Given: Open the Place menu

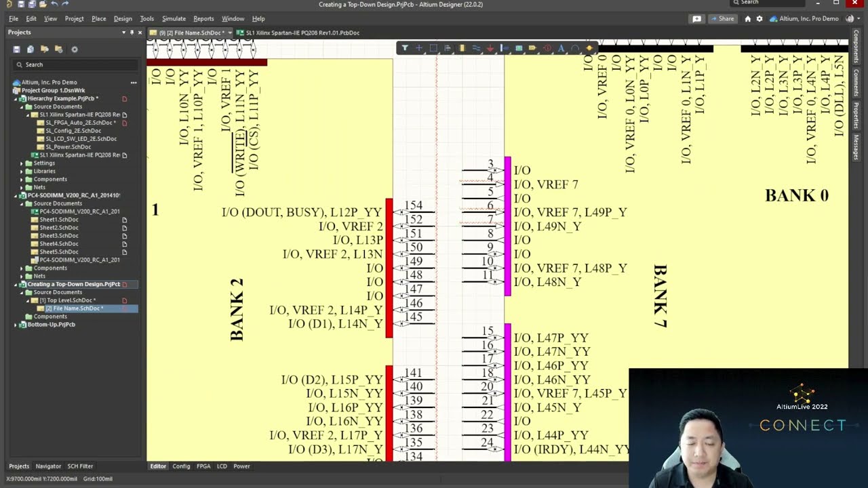Looking at the screenshot, I should 99,19.
